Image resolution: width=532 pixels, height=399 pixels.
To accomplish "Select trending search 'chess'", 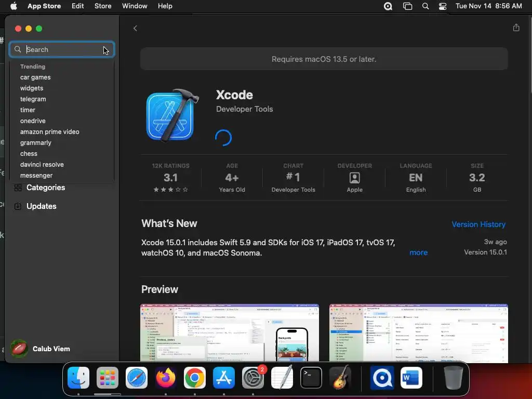I will tap(29, 154).
